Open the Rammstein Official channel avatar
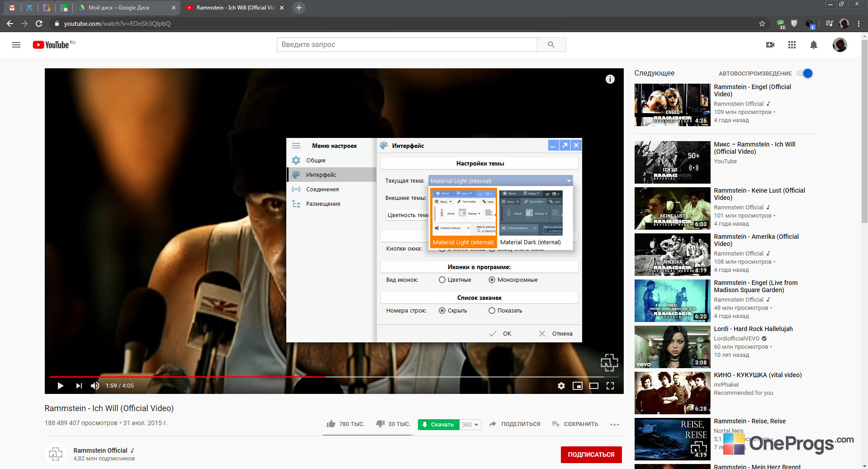Screen dimensions: 868x469 tap(56, 454)
